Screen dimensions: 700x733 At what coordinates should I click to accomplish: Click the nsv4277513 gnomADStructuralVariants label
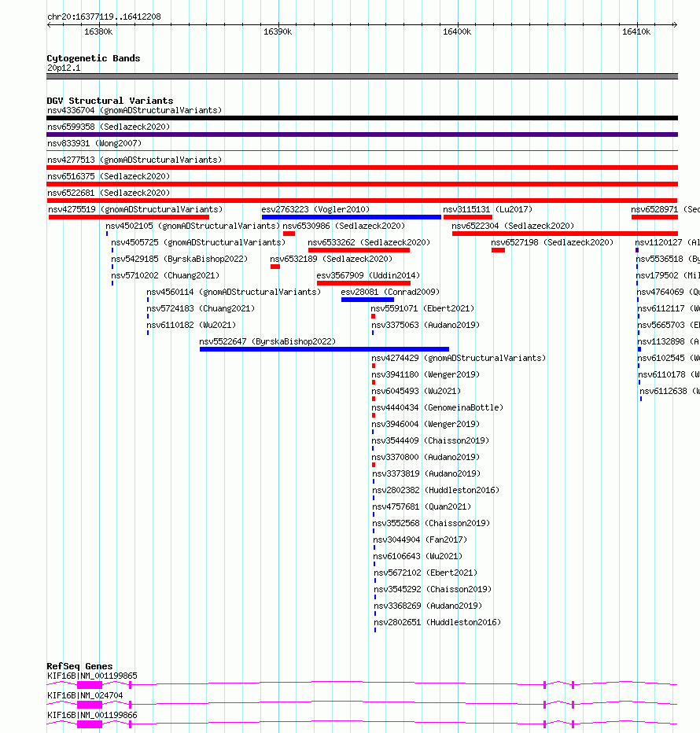(x=134, y=160)
